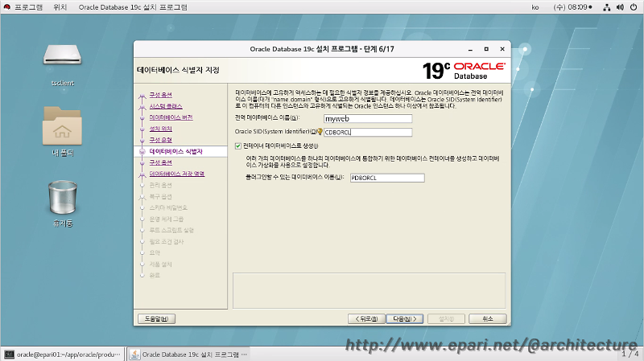Minimize the Oracle installer window
This screenshot has width=644, height=361.
pos(470,49)
